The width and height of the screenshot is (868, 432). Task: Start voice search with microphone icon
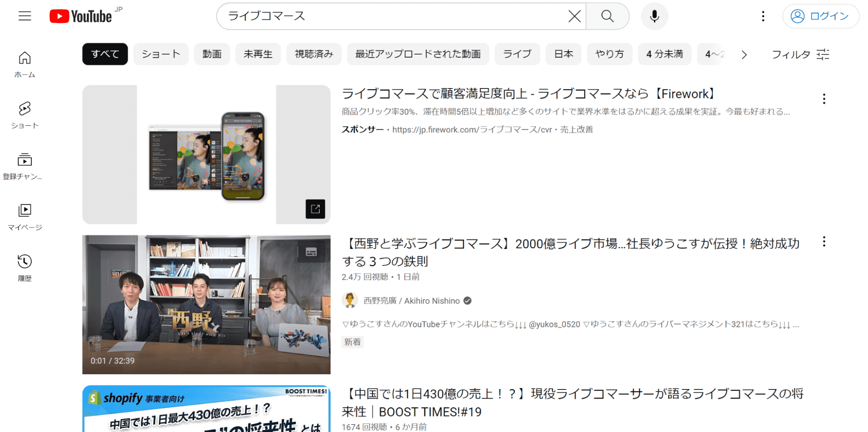tap(654, 16)
